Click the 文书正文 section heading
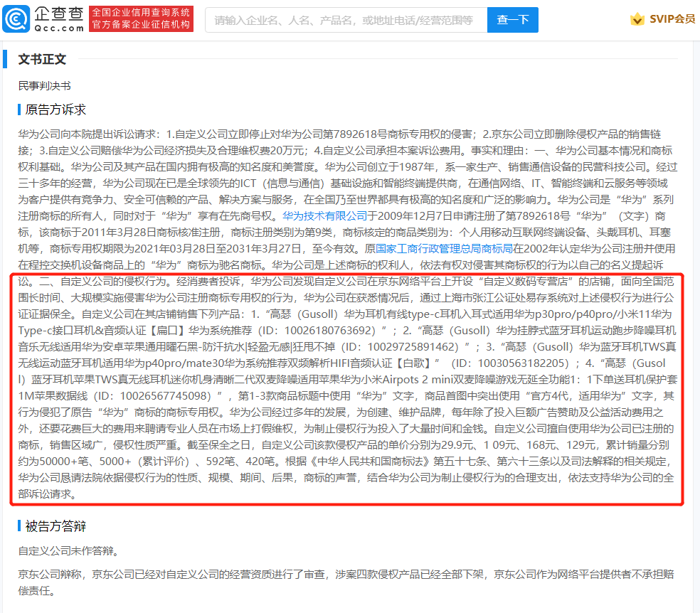700x613 pixels. [x=42, y=59]
